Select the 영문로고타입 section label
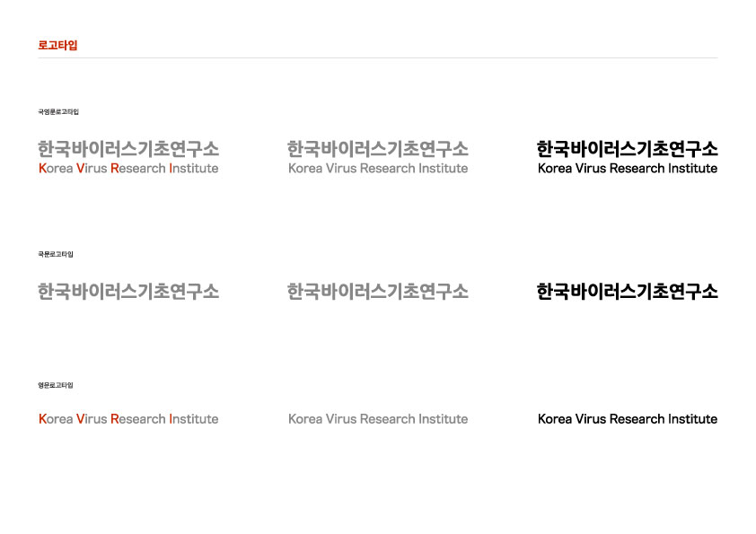Image resolution: width=756 pixels, height=534 pixels. (x=56, y=385)
